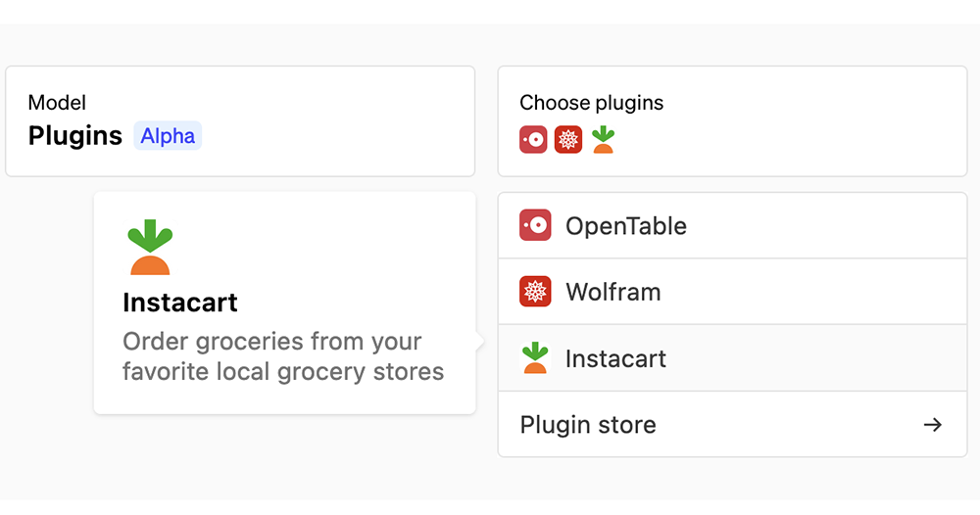Click the Instacart carrot icon in Choose plugins
Image resolution: width=980 pixels, height=515 pixels.
point(603,139)
